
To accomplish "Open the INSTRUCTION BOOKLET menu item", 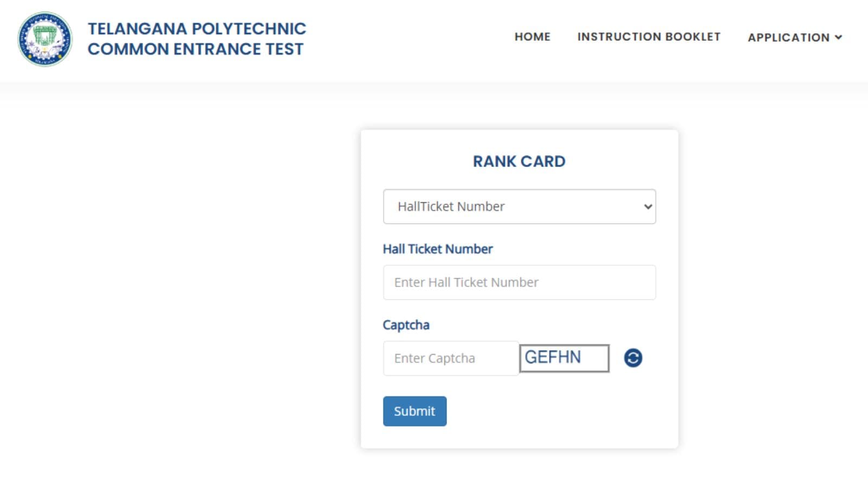I will [x=648, y=37].
